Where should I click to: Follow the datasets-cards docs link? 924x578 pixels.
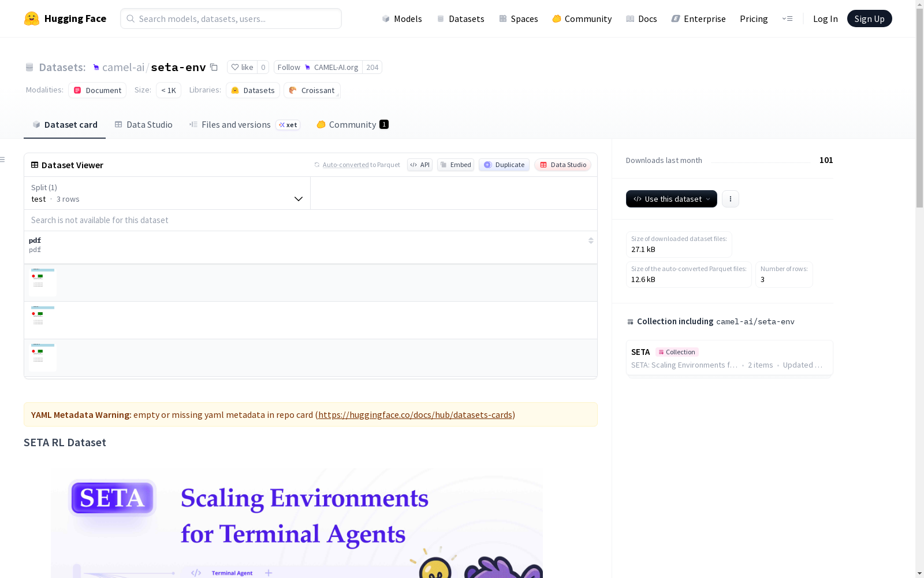(x=415, y=414)
